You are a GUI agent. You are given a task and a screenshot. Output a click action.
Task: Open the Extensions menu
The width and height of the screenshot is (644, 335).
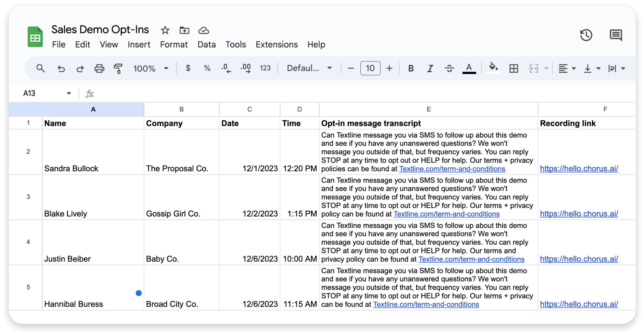click(276, 44)
